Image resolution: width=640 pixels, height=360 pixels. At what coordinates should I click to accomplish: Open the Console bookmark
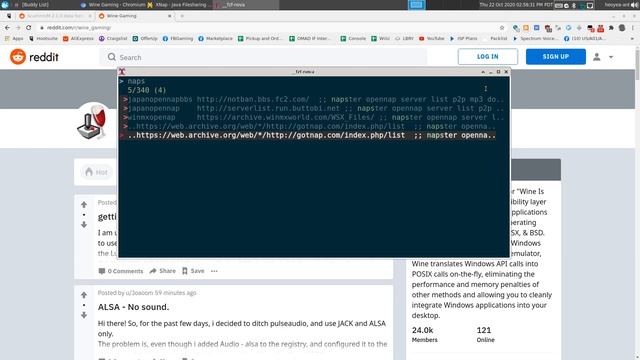tap(353, 38)
